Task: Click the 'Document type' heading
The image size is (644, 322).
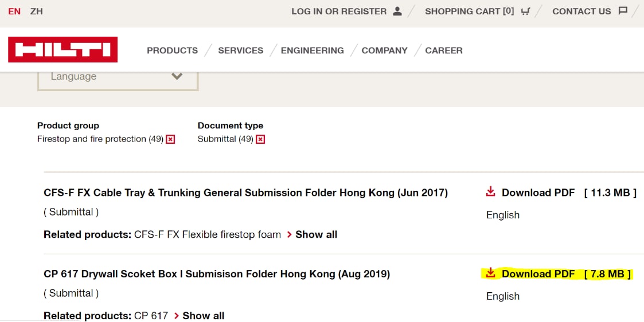Action: pos(231,125)
